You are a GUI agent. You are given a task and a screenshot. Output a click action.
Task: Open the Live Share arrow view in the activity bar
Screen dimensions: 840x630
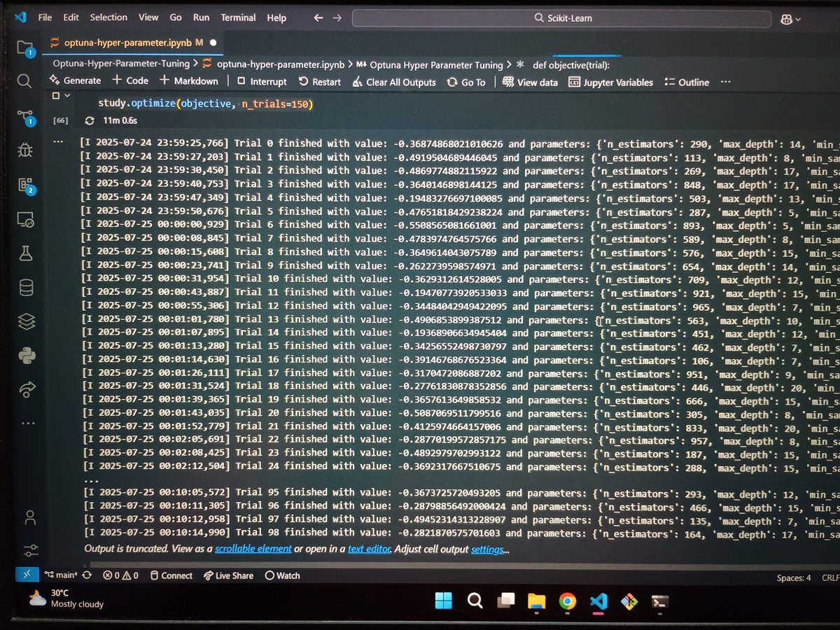[27, 389]
